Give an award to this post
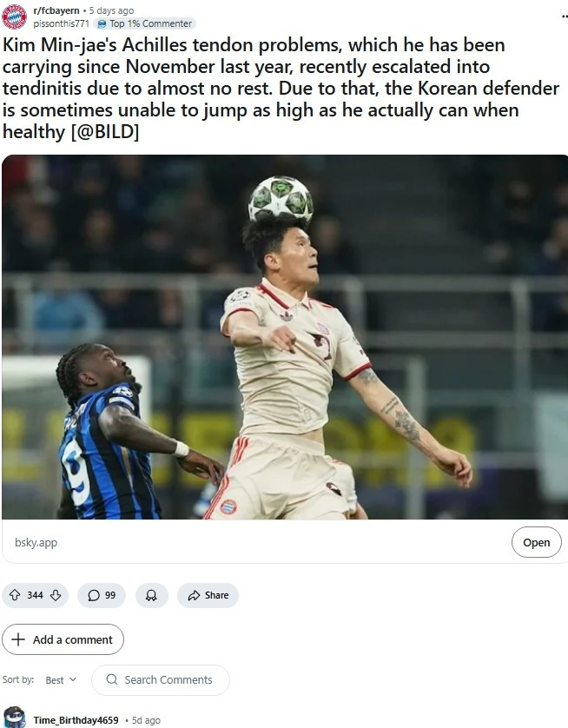The image size is (568, 728). click(x=152, y=595)
